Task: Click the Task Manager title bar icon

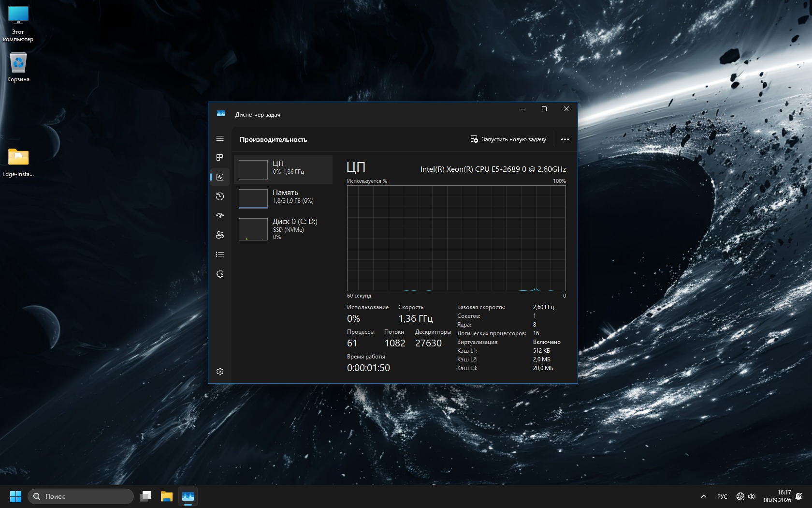Action: pos(221,114)
